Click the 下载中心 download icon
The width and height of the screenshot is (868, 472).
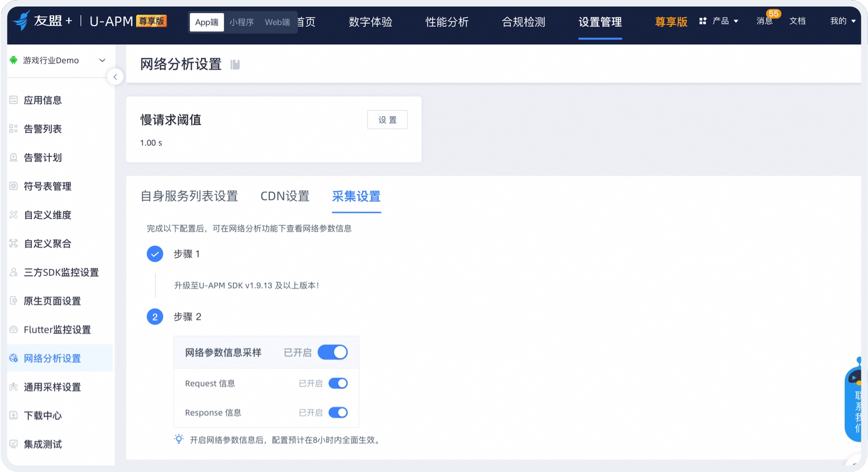pos(14,416)
